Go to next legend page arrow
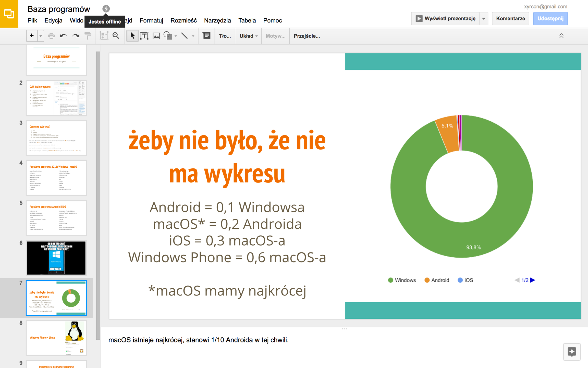Viewport: 588px width, 368px height. point(533,280)
